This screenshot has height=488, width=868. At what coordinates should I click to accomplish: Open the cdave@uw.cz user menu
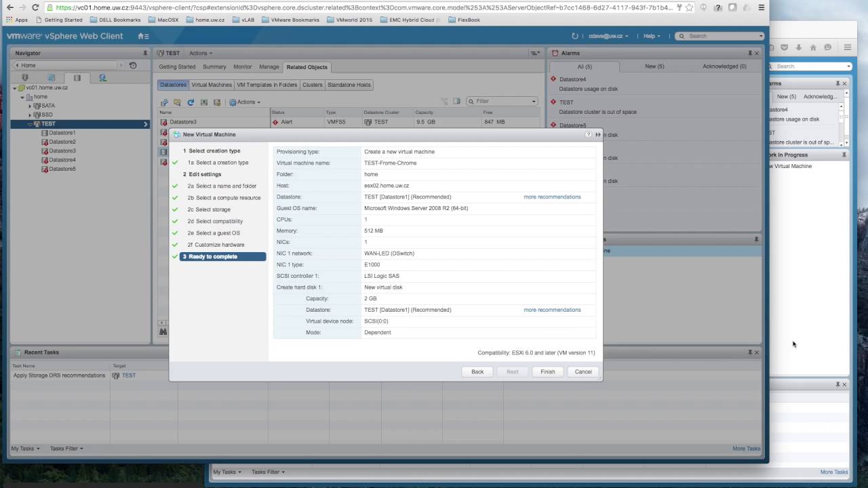tap(608, 36)
